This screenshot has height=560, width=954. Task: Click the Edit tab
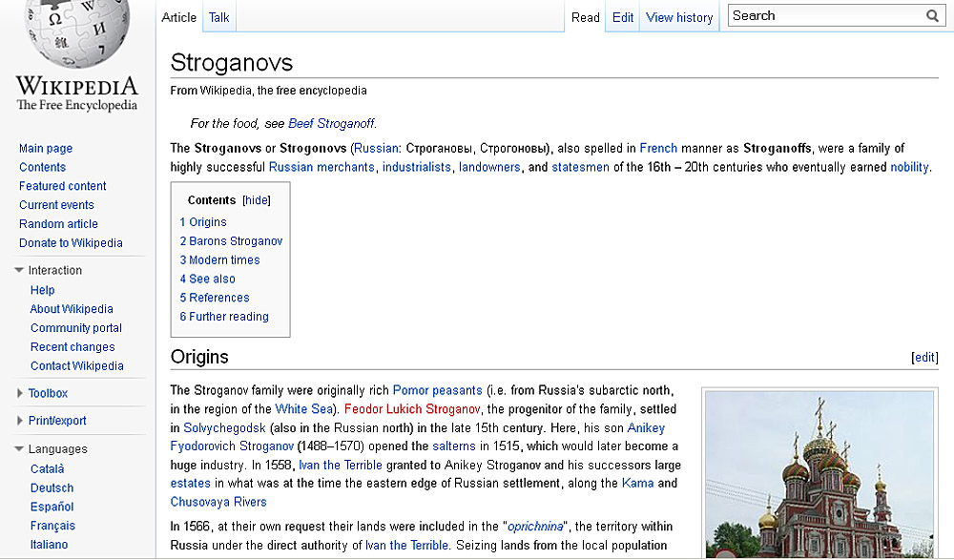tap(622, 16)
